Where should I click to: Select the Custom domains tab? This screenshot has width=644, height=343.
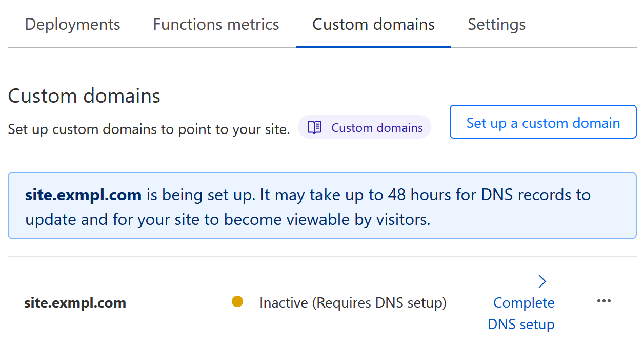tap(373, 24)
